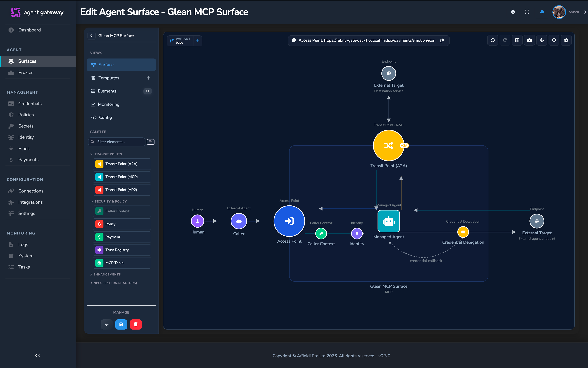Open Credentials management page
Image resolution: width=588 pixels, height=368 pixels.
[x=38, y=104]
